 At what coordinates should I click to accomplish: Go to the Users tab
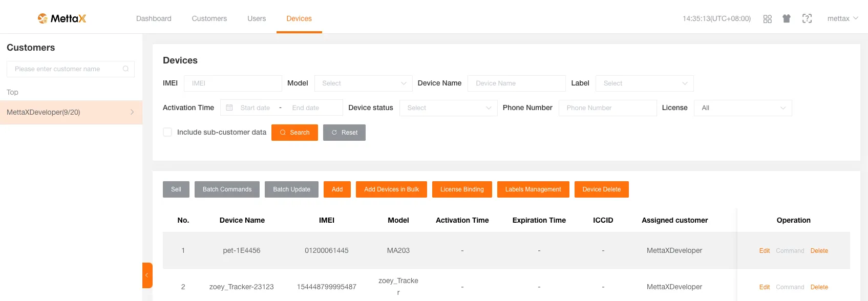point(257,19)
